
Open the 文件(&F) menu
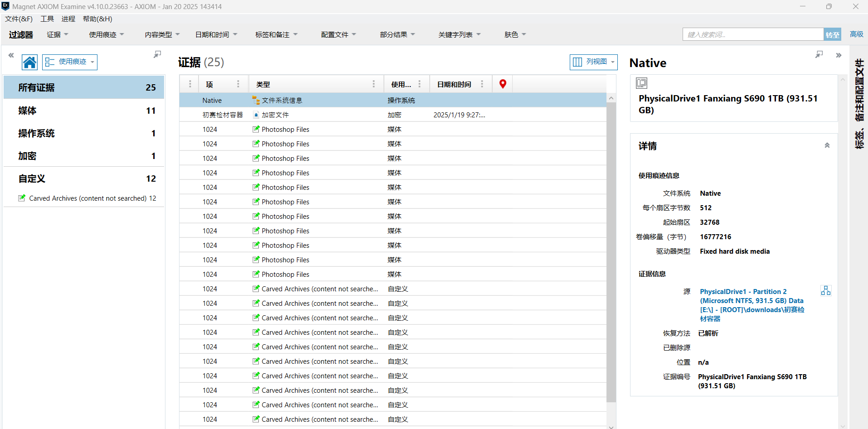click(19, 19)
